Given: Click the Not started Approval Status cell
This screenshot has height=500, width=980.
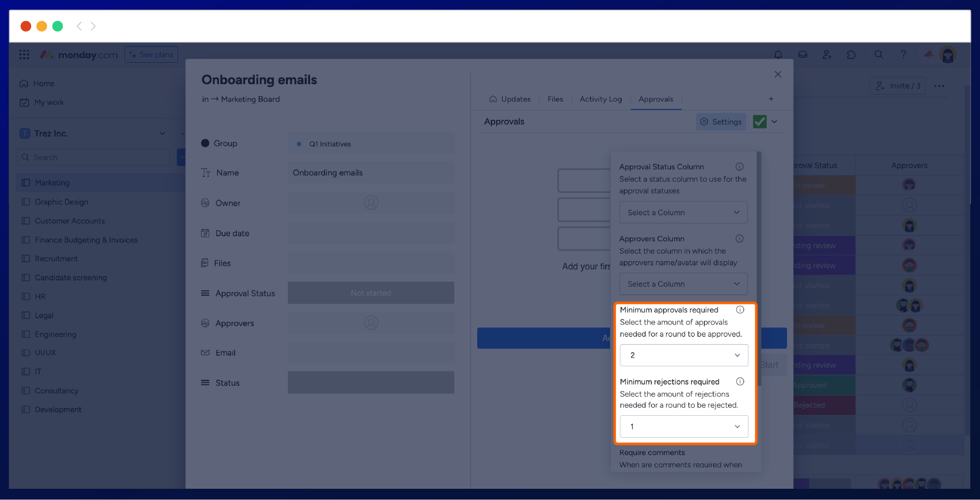Looking at the screenshot, I should (371, 293).
